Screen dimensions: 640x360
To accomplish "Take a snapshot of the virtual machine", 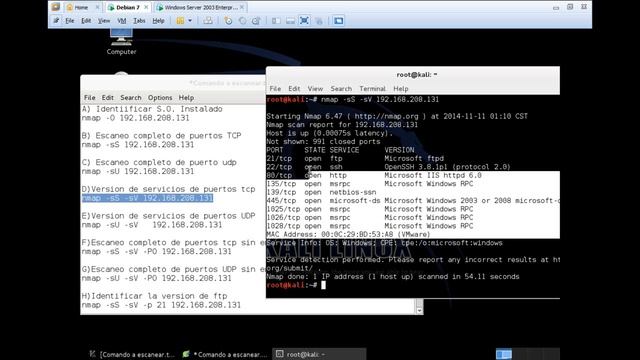I will click(228, 20).
